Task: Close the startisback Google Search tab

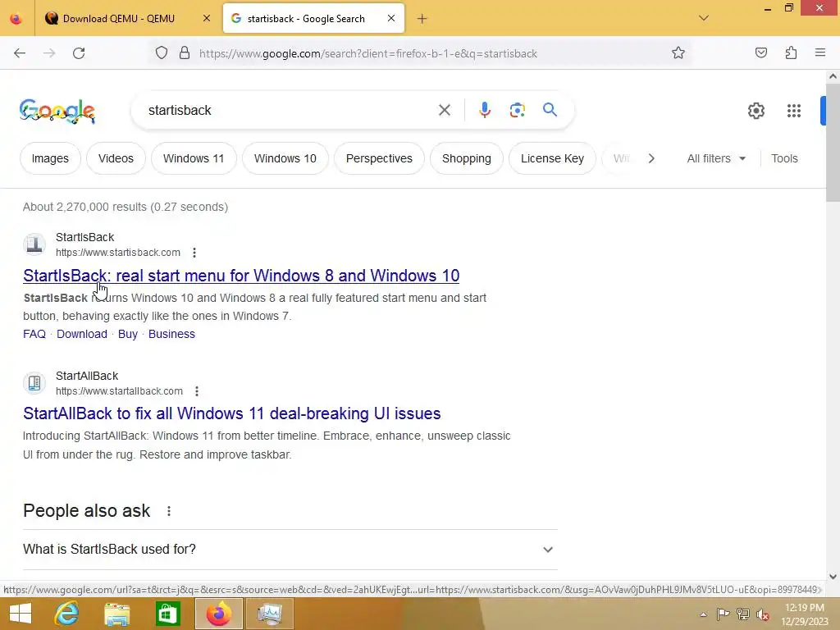Action: point(391,19)
